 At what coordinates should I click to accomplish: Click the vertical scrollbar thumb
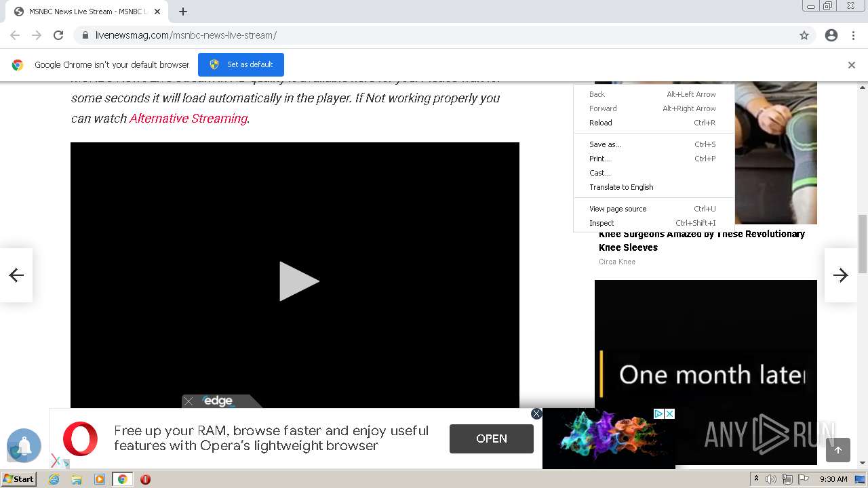(863, 244)
